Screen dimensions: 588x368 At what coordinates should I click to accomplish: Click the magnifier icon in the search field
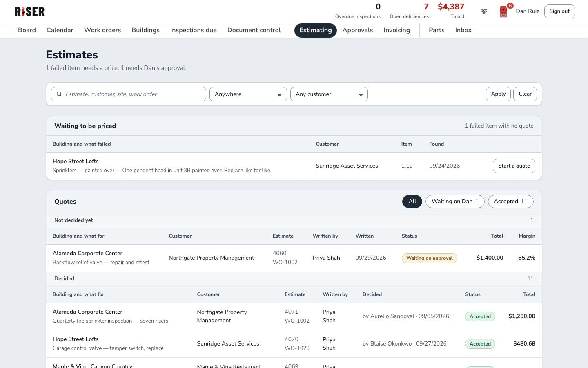(59, 94)
